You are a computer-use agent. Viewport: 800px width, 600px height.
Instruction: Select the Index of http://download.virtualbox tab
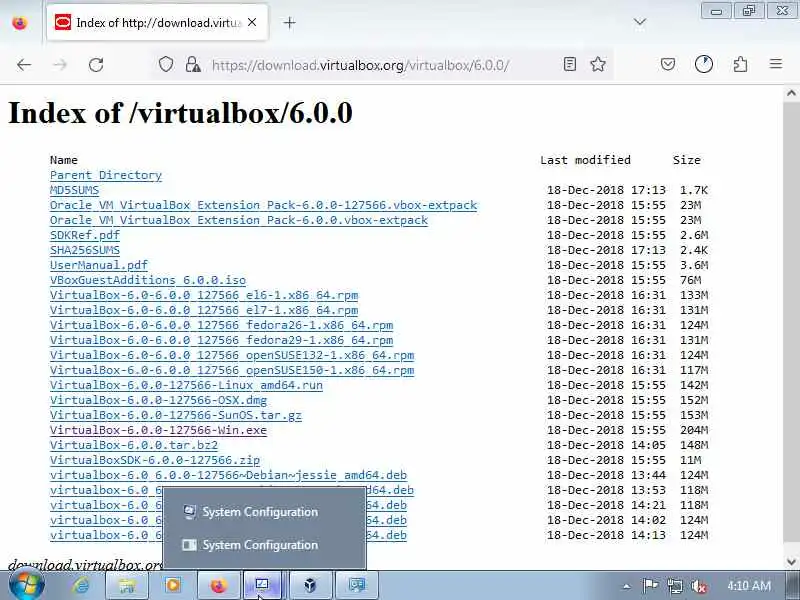pyautogui.click(x=157, y=22)
